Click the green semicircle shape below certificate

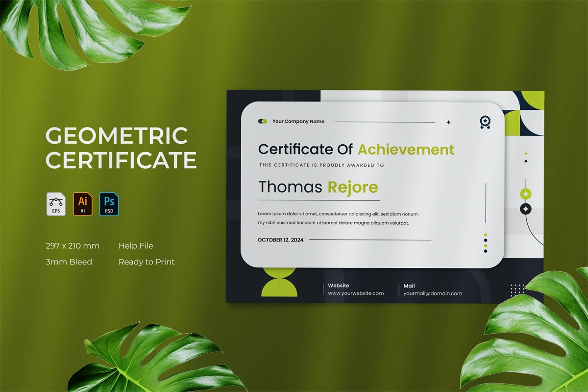(279, 288)
